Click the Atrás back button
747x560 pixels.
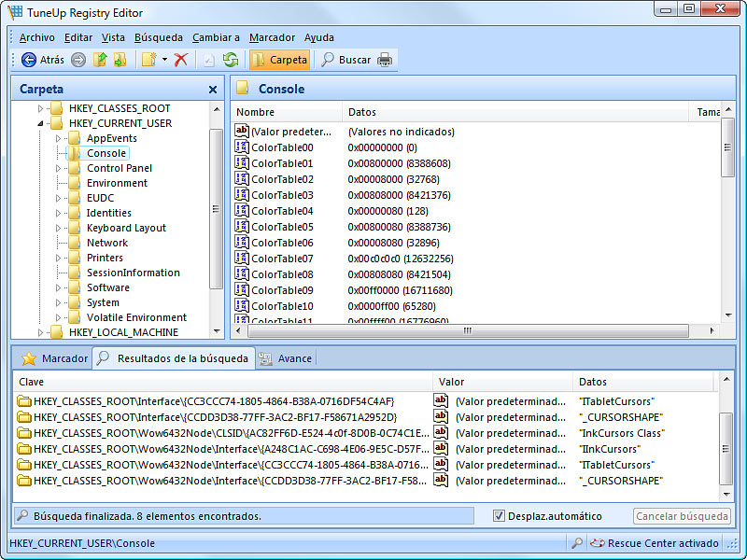[x=43, y=60]
